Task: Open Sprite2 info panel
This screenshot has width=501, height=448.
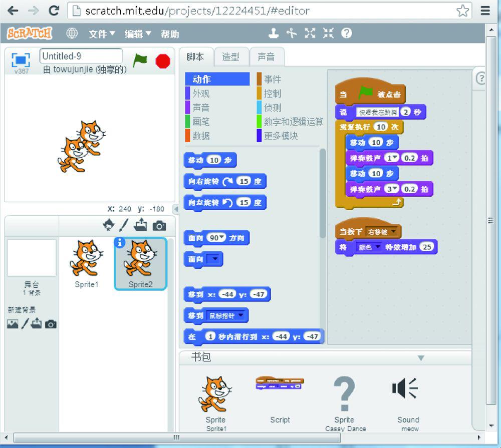Action: 120,243
